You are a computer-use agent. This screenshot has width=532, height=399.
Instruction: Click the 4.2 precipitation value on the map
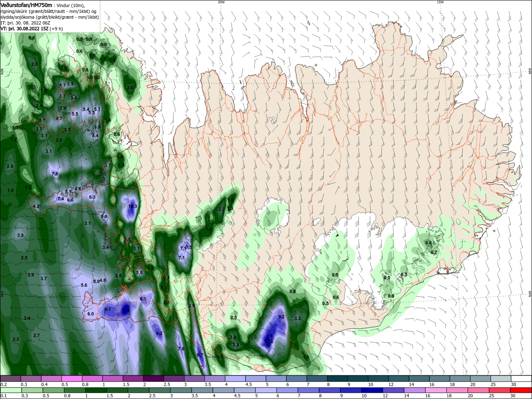pyautogui.click(x=36, y=206)
